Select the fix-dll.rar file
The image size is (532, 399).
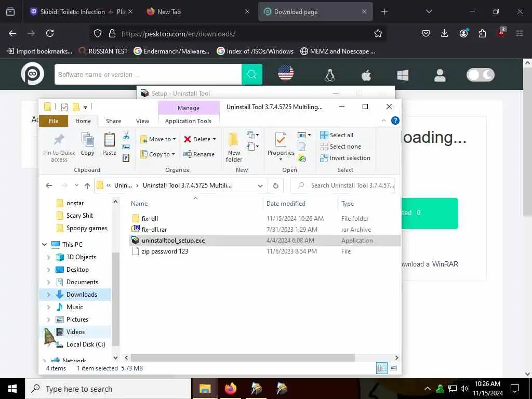click(x=154, y=229)
